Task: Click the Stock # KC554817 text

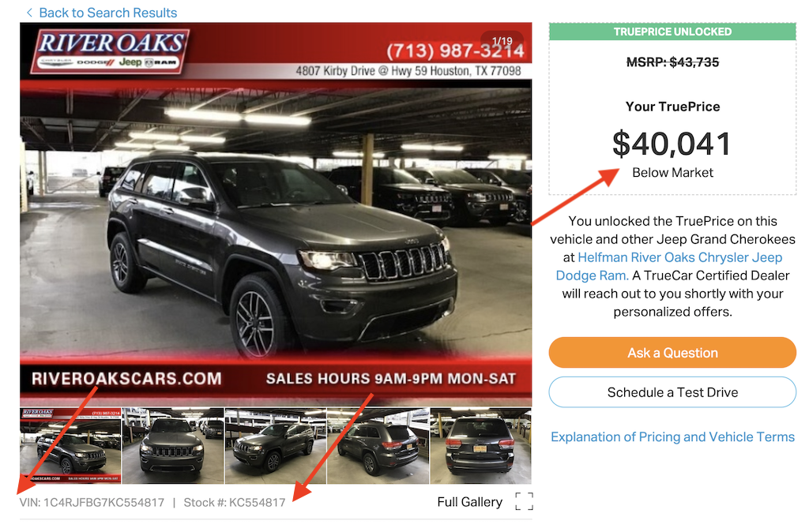Action: tap(234, 502)
